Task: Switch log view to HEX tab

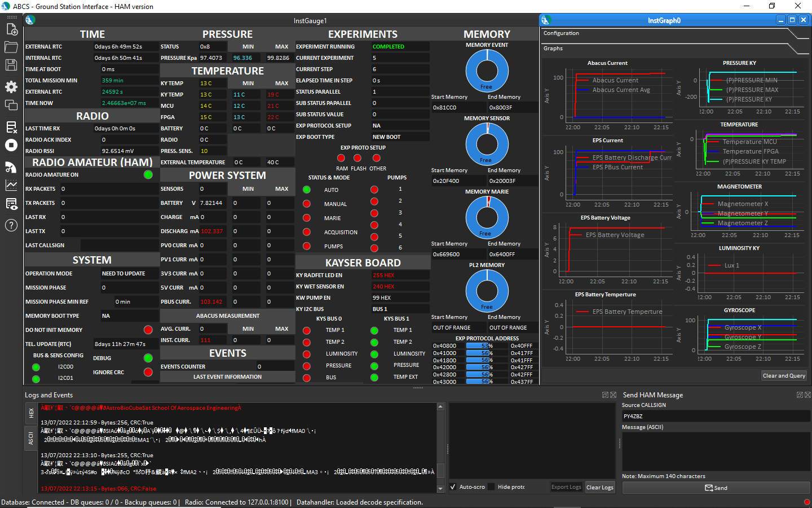Action: (x=31, y=414)
